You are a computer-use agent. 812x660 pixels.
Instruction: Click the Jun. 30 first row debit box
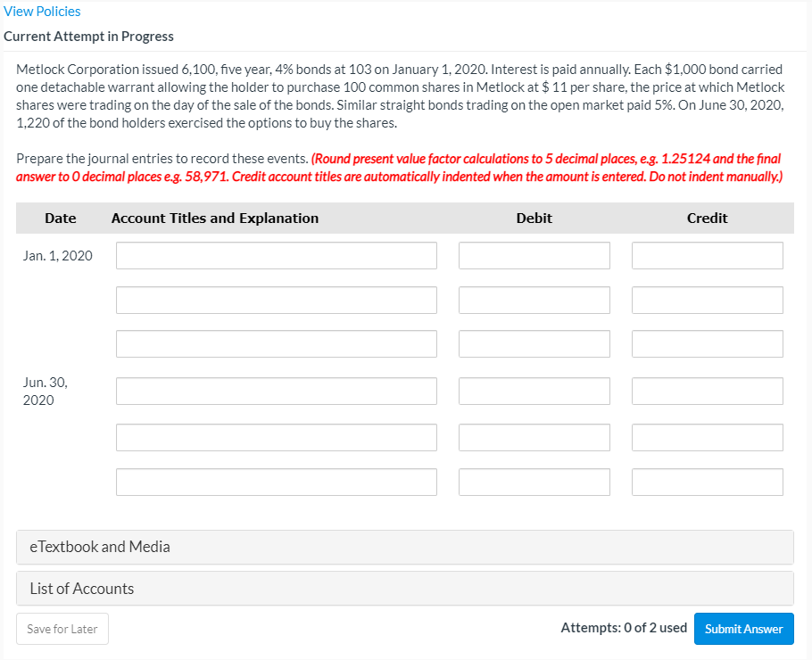[534, 391]
